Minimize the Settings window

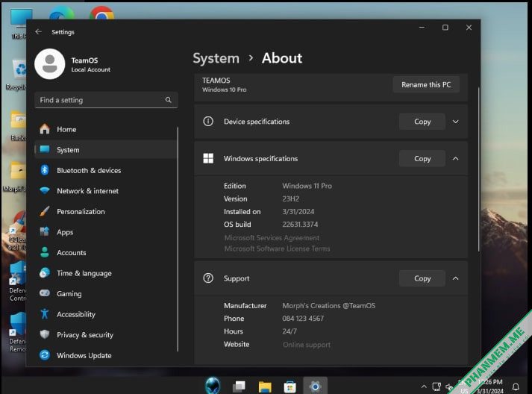[x=422, y=28]
